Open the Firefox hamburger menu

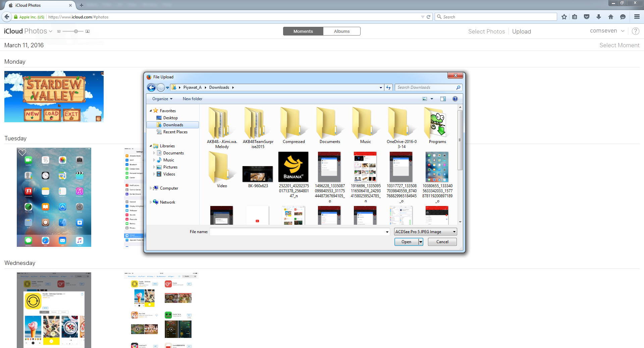(637, 17)
